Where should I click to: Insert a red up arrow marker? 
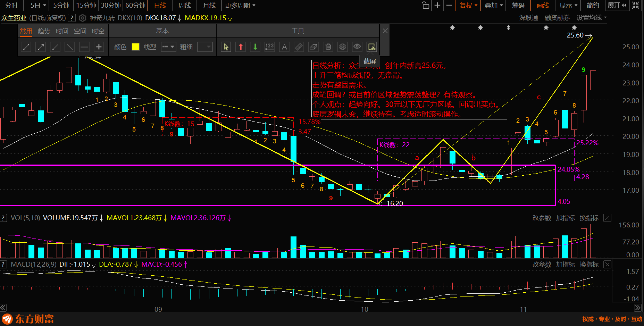[x=241, y=47]
